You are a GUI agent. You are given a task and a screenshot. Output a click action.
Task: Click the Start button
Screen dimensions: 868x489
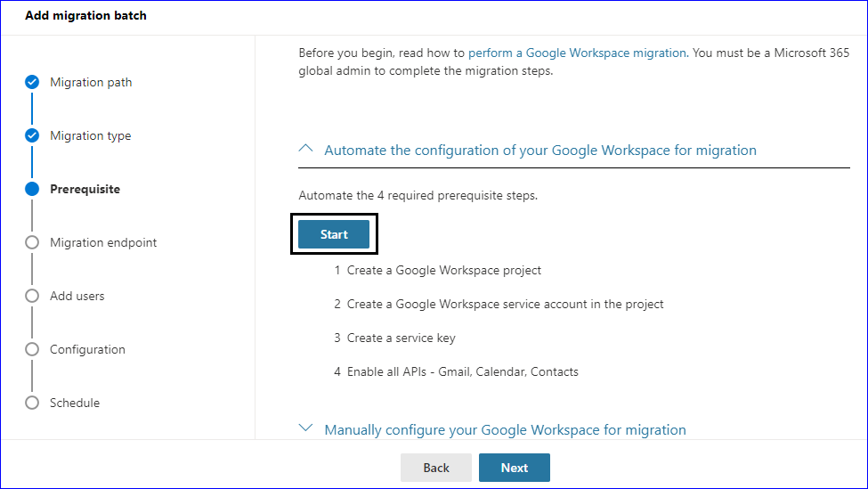click(x=334, y=234)
